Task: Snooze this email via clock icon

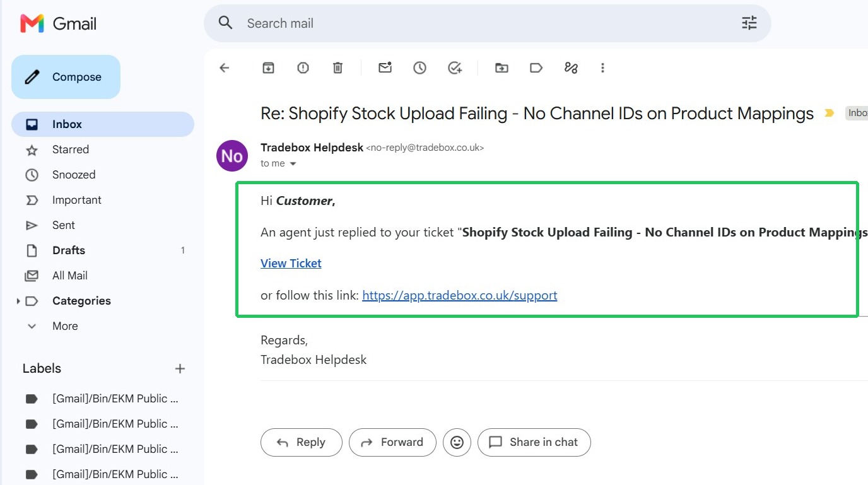Action: click(x=420, y=67)
